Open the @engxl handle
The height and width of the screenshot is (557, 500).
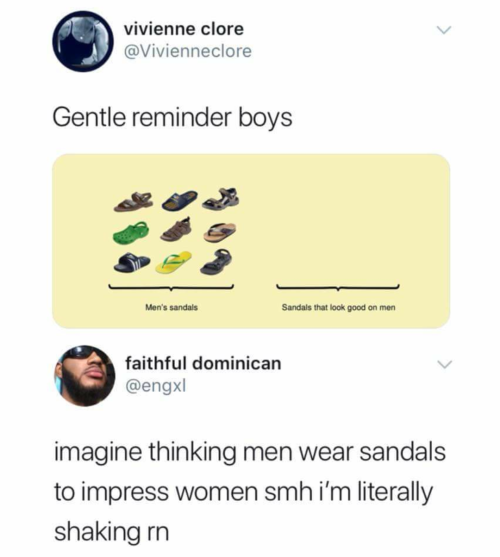[x=155, y=385]
